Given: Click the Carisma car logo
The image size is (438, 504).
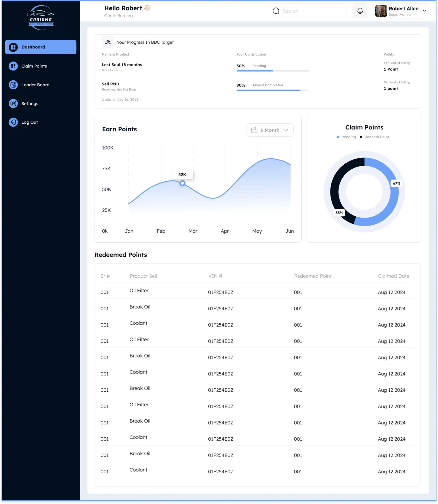Looking at the screenshot, I should coord(41,18).
